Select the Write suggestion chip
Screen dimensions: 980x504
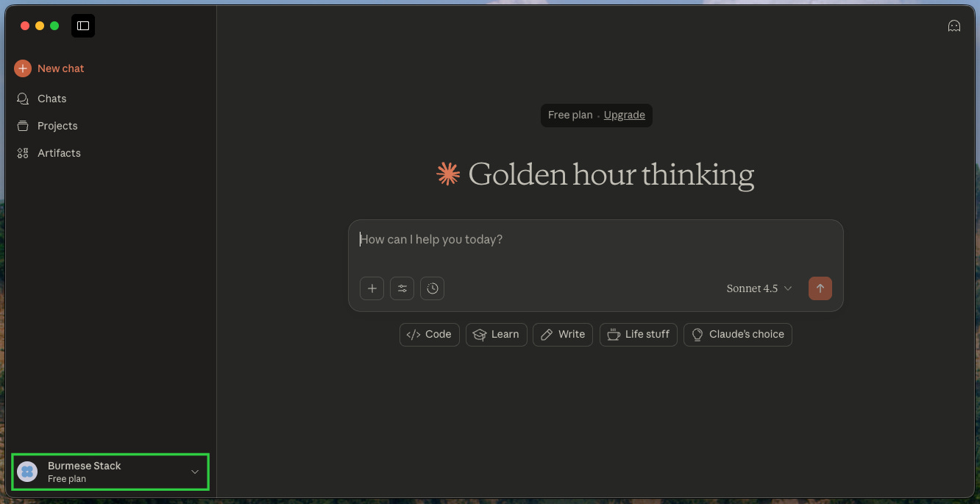pos(563,334)
